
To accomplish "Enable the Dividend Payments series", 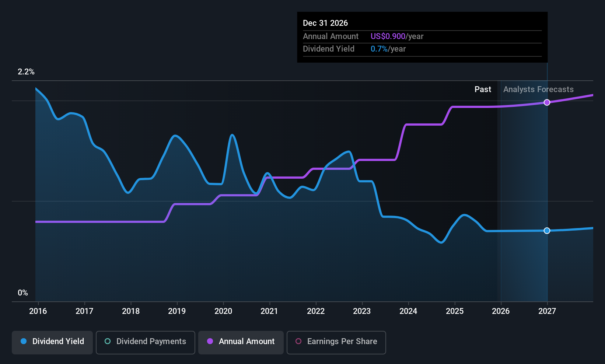I will pyautogui.click(x=146, y=342).
